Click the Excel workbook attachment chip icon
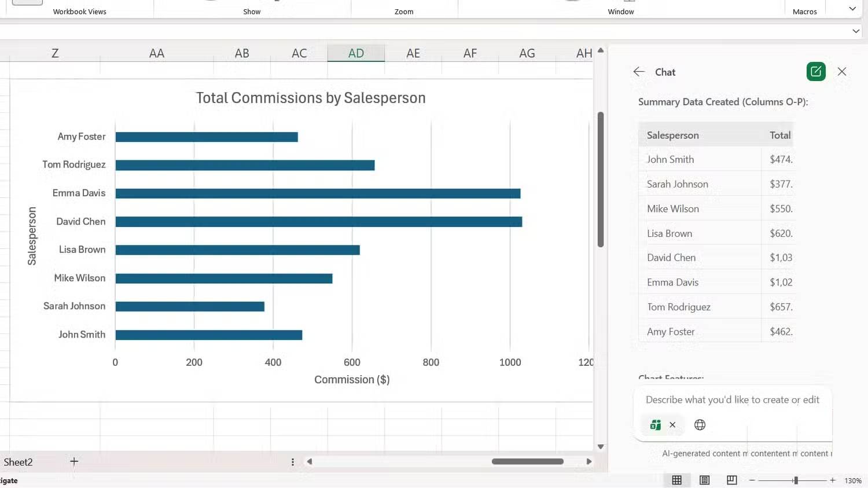 click(655, 424)
